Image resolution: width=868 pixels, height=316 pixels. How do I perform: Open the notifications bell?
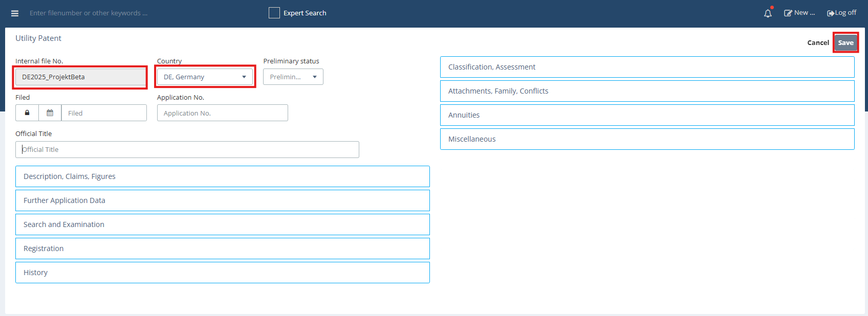[768, 13]
